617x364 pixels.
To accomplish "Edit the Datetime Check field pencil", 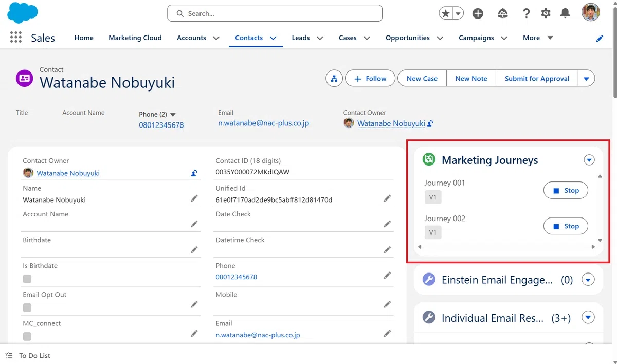I will [387, 249].
